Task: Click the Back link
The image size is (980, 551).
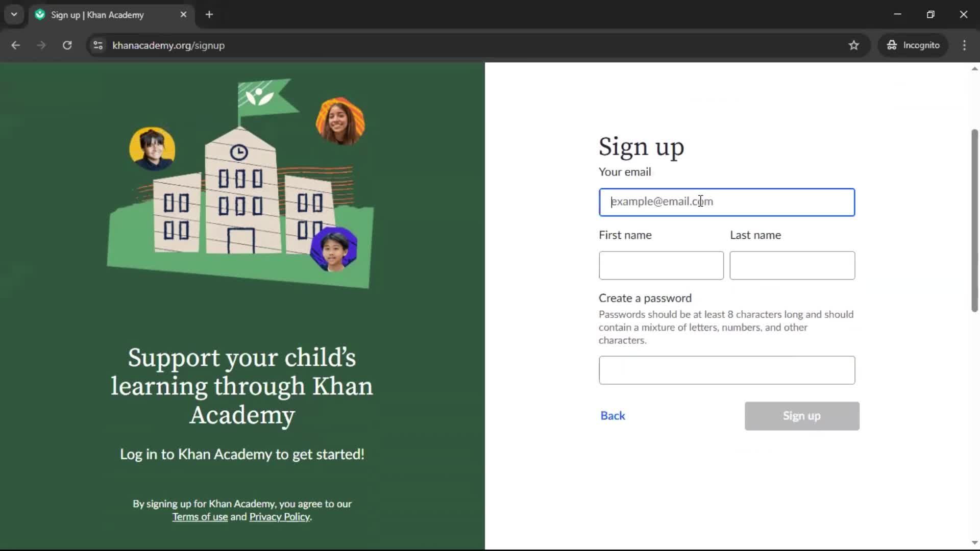Action: [612, 416]
